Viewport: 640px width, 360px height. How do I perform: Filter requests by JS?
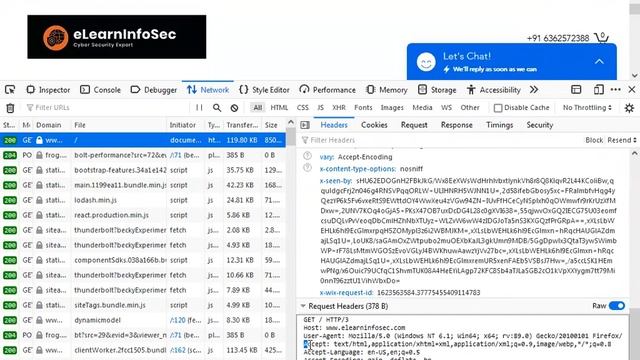[x=320, y=108]
